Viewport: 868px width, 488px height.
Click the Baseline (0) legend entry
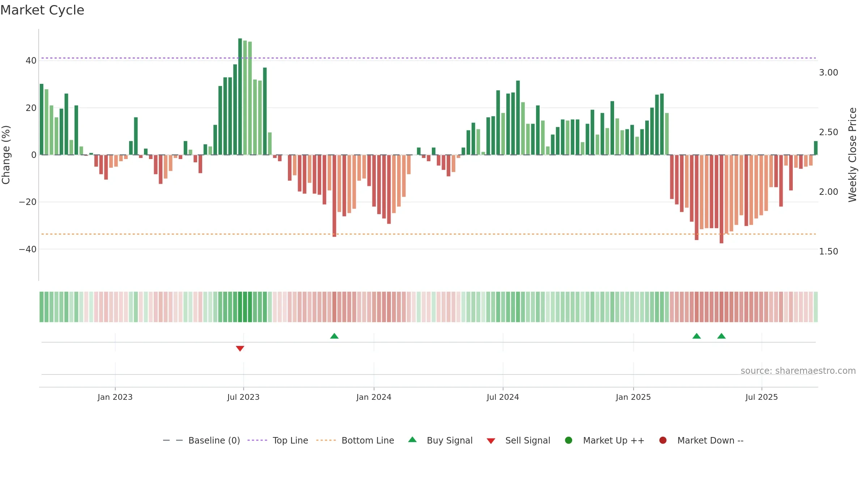(x=201, y=441)
